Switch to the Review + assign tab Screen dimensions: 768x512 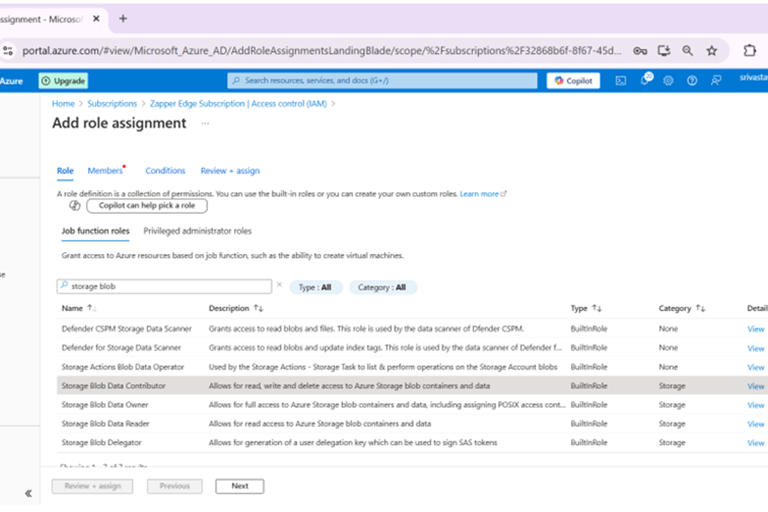point(230,171)
